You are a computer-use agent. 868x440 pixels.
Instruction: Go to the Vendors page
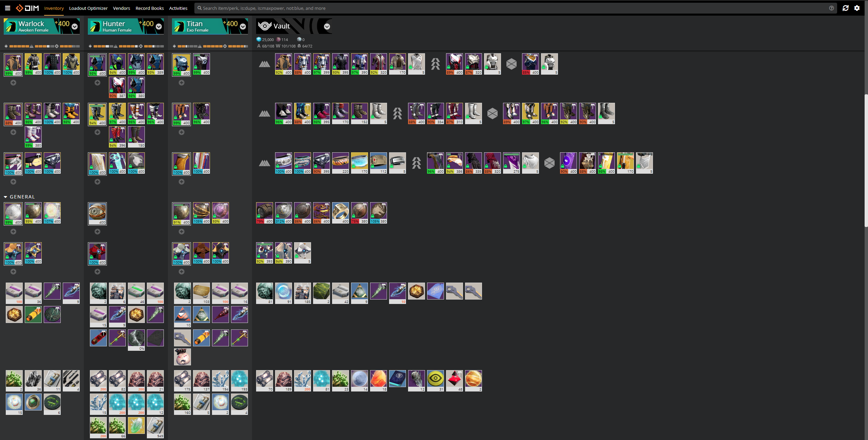[121, 8]
